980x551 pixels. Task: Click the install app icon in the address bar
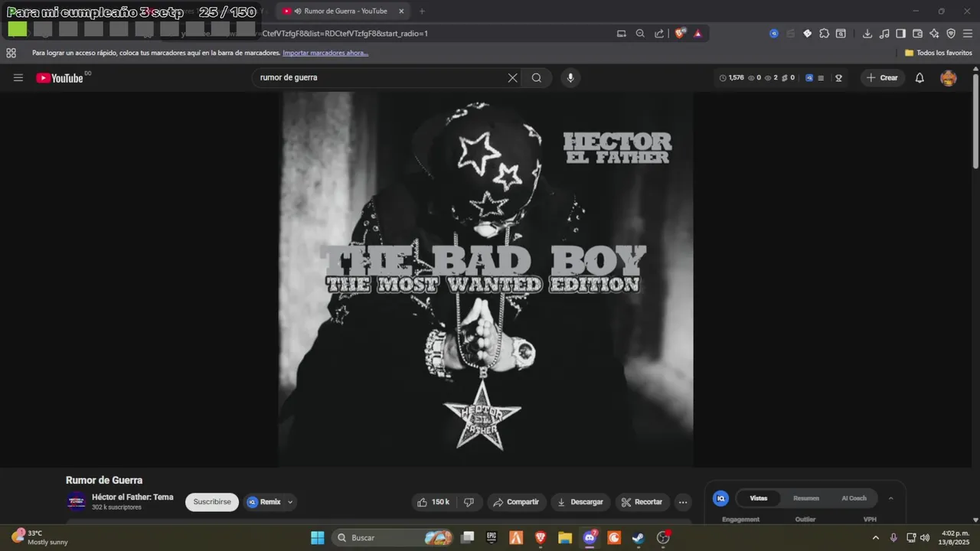(x=622, y=34)
